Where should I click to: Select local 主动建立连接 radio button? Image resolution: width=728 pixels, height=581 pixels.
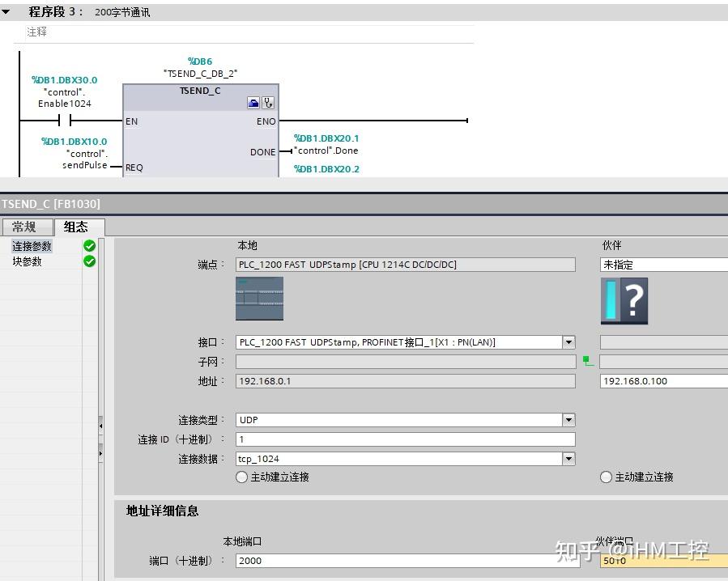[x=241, y=477]
